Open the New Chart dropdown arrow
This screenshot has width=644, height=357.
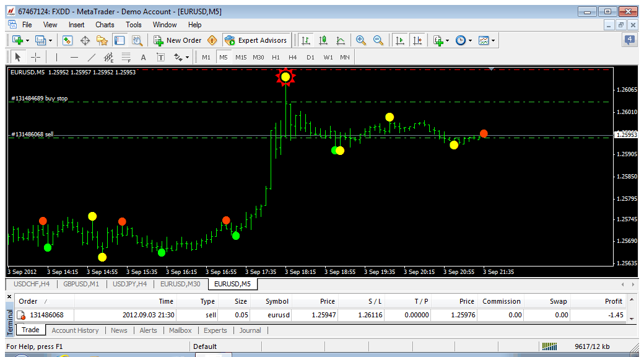tap(27, 41)
